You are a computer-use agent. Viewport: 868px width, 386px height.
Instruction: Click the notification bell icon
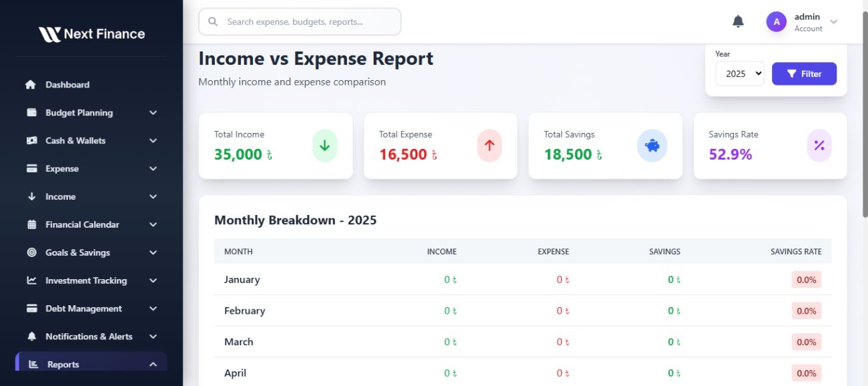tap(738, 22)
